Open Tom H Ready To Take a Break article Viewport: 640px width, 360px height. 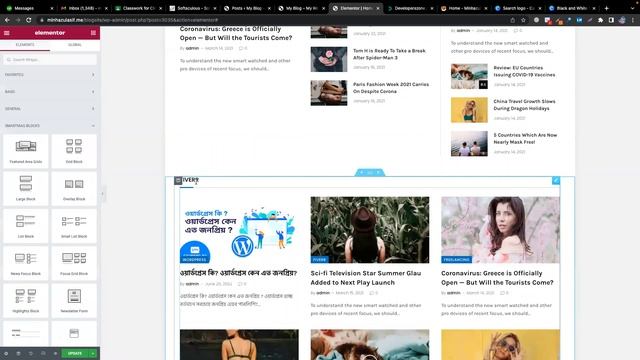pos(389,54)
